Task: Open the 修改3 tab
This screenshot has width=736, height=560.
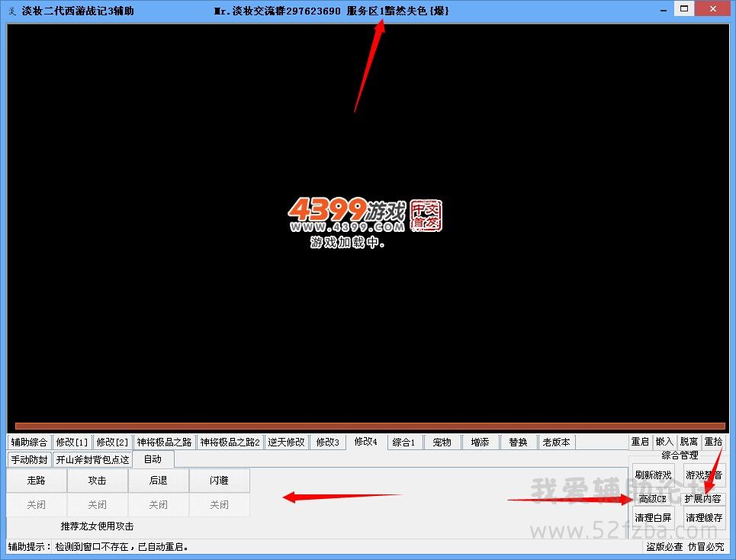Action: 328,443
